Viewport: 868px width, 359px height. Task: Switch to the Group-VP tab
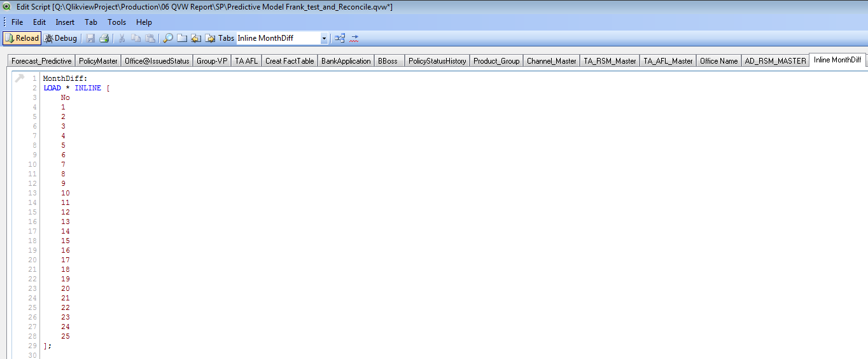(x=212, y=61)
